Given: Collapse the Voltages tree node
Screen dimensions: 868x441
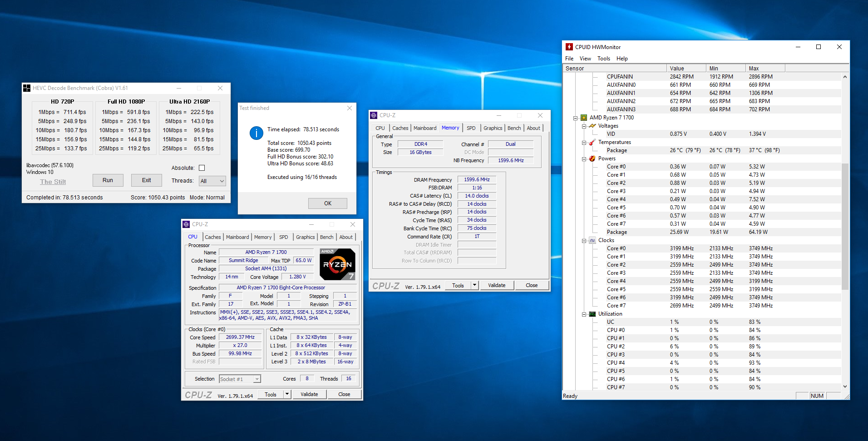Looking at the screenshot, I should click(x=584, y=126).
